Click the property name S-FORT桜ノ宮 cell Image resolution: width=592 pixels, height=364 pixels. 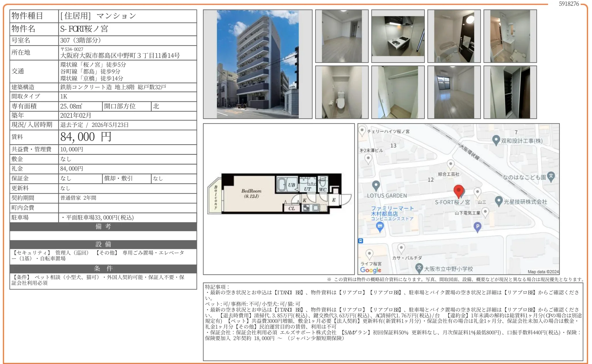coord(84,29)
